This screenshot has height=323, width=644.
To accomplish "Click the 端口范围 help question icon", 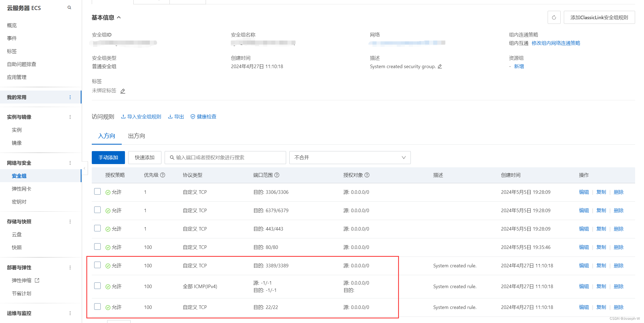I will [277, 175].
